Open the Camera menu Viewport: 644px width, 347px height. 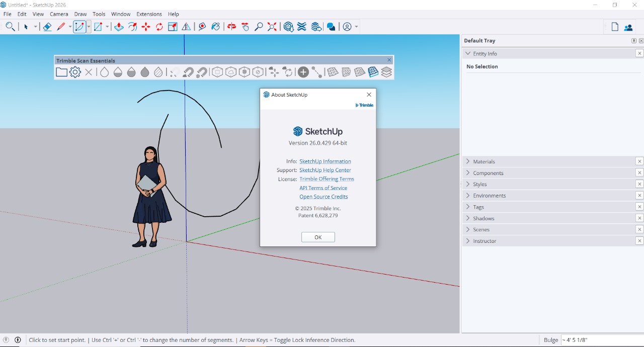(x=59, y=14)
